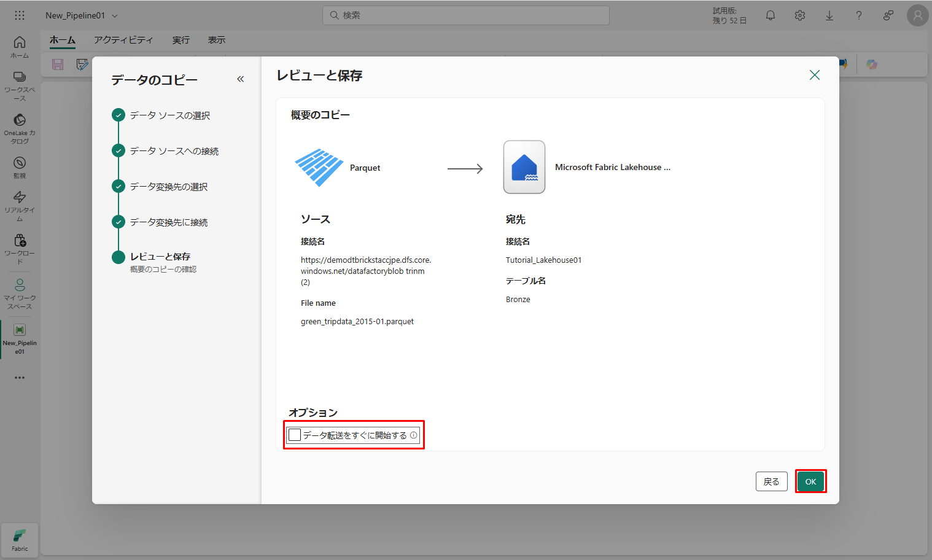Click the source connection URL text
The width and height of the screenshot is (932, 560).
[x=366, y=271]
